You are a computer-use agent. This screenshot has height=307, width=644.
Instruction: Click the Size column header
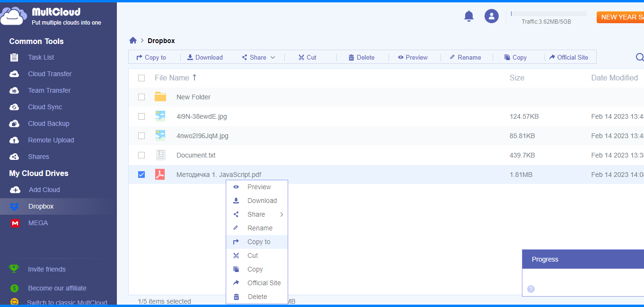click(517, 78)
